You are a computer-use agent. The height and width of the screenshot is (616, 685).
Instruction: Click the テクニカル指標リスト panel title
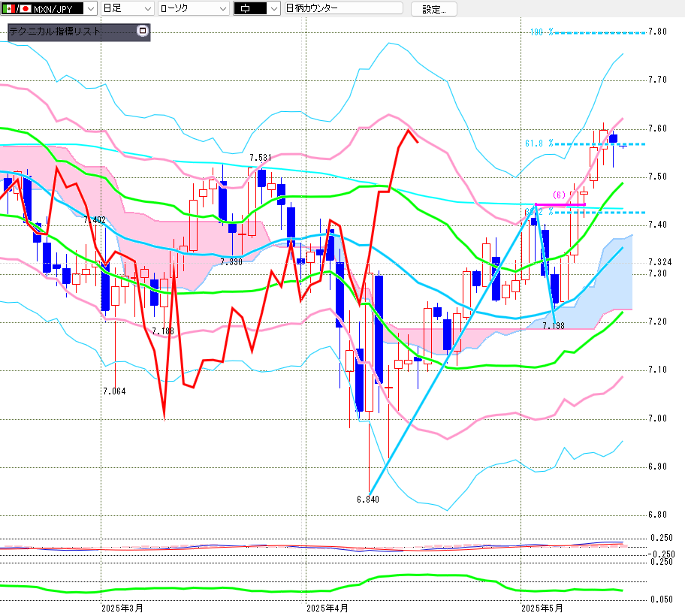click(x=55, y=32)
